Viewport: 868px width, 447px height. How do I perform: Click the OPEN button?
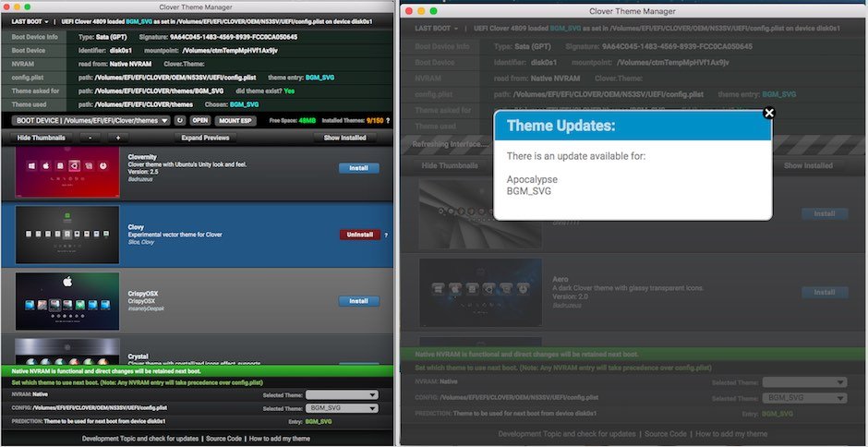[x=200, y=120]
